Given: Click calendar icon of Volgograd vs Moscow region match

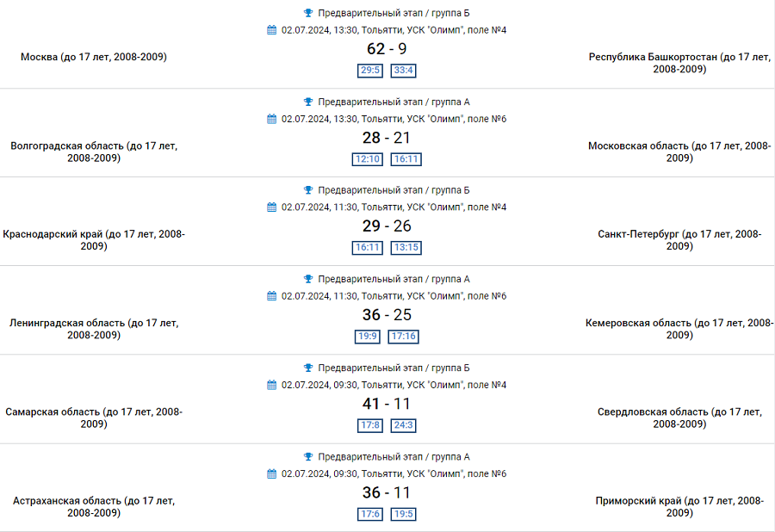Looking at the screenshot, I should 272,119.
